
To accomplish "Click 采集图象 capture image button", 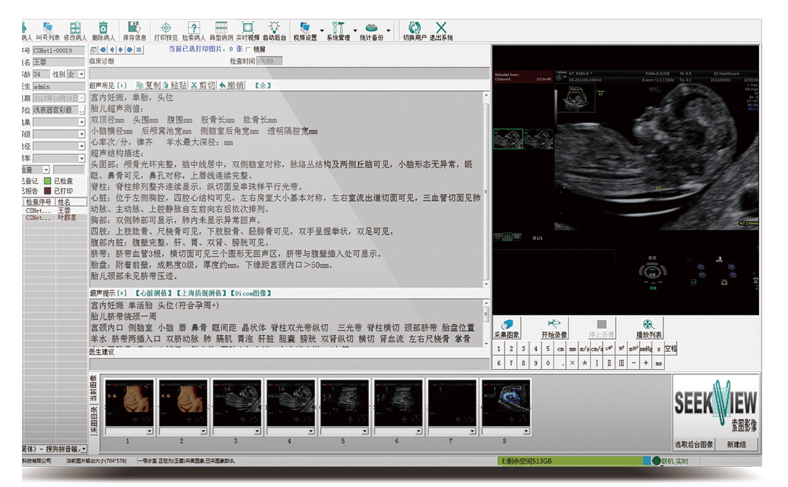I will coord(507,329).
